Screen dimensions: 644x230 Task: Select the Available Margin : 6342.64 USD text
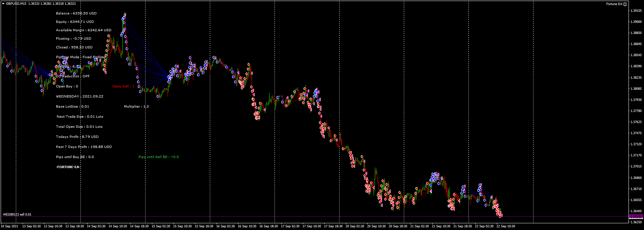pos(84,30)
